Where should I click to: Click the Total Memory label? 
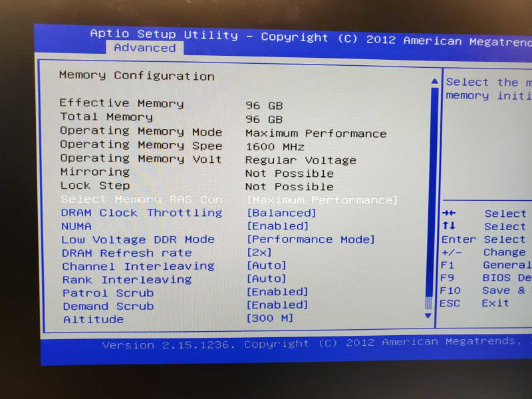coord(106,117)
